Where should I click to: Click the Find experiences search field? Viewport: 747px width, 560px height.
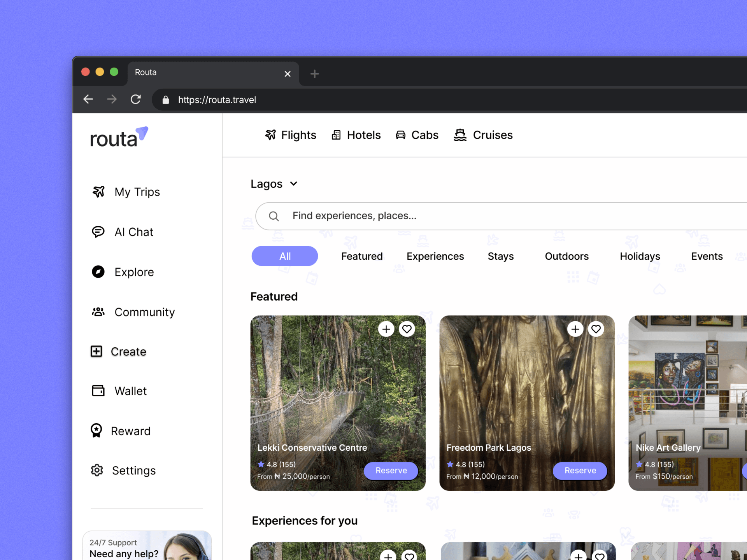coord(501,216)
